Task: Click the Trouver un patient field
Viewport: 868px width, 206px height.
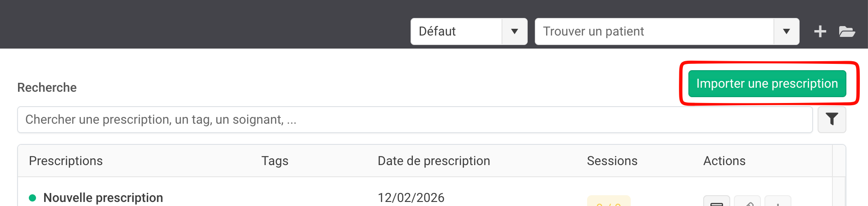Action: click(x=654, y=31)
